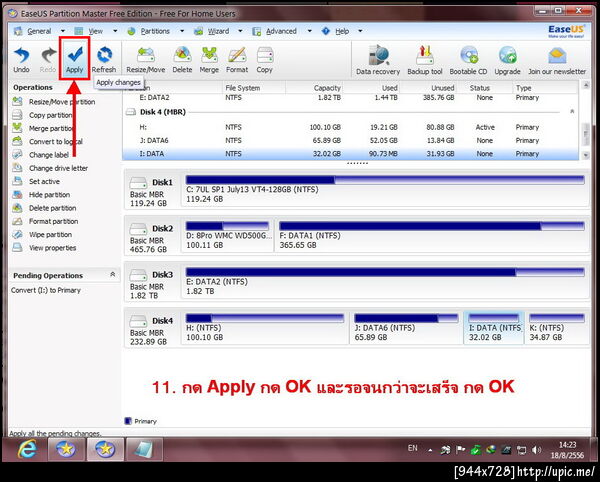
Task: Select F: DATA1 block on Disk2
Action: pyautogui.click(x=432, y=236)
